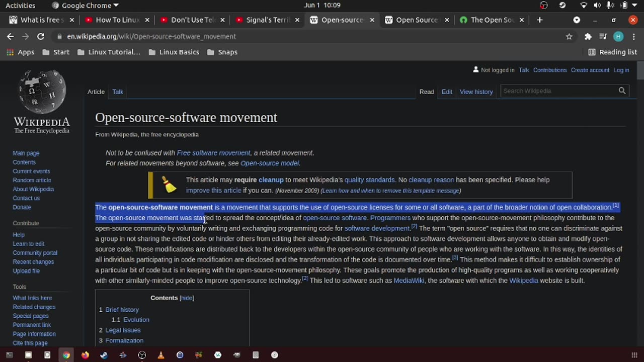Open a new tab with plus button
Viewport: 644px width, 362px height.
pyautogui.click(x=539, y=20)
